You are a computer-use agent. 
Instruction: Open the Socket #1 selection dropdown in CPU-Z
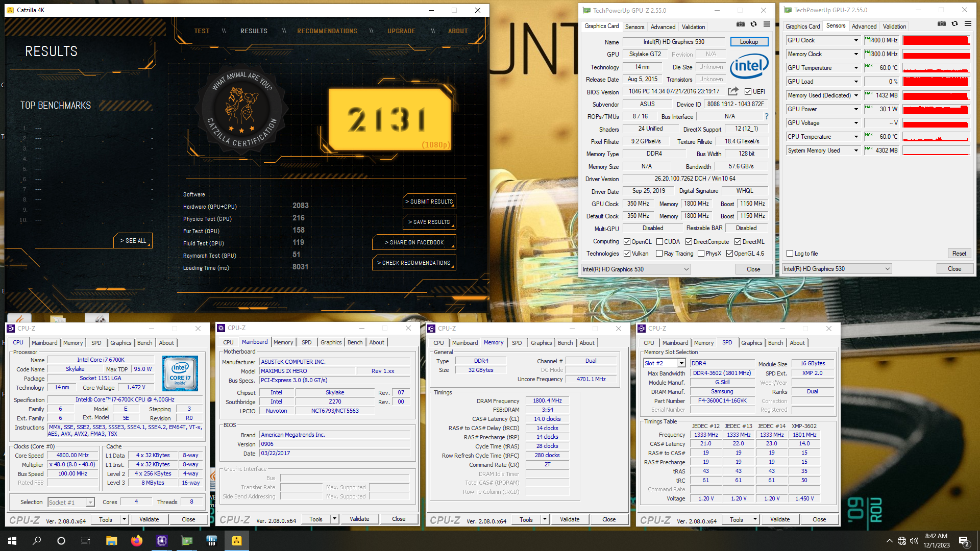tap(71, 503)
